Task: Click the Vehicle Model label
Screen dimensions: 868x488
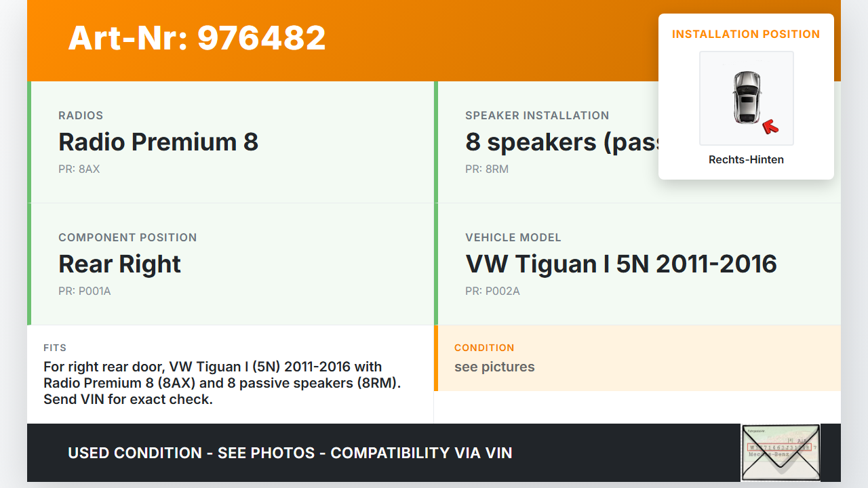Action: click(x=513, y=237)
